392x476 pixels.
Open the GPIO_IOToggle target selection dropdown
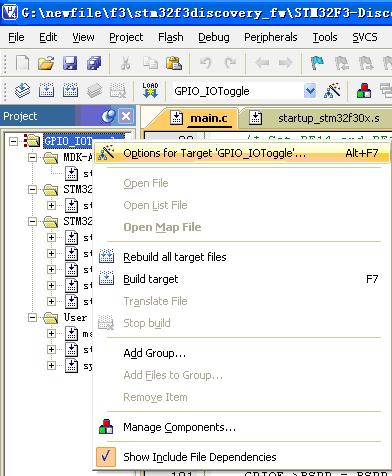(x=310, y=91)
